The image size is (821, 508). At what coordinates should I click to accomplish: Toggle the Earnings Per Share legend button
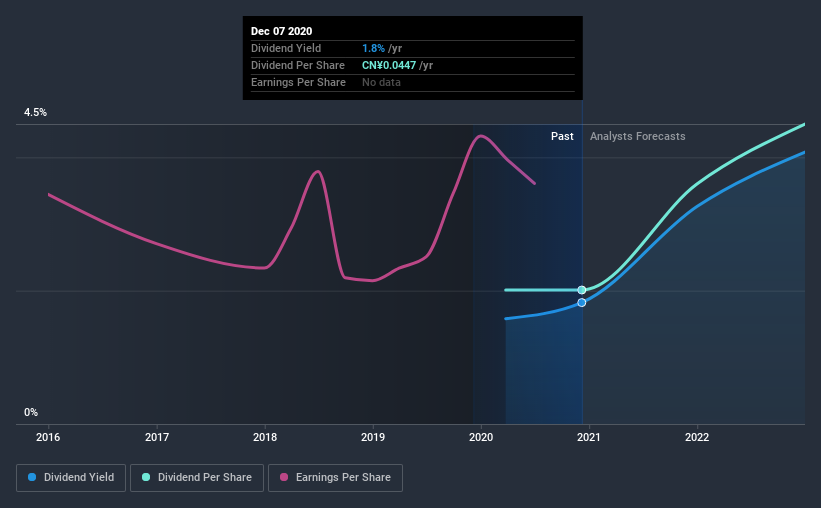tap(335, 478)
